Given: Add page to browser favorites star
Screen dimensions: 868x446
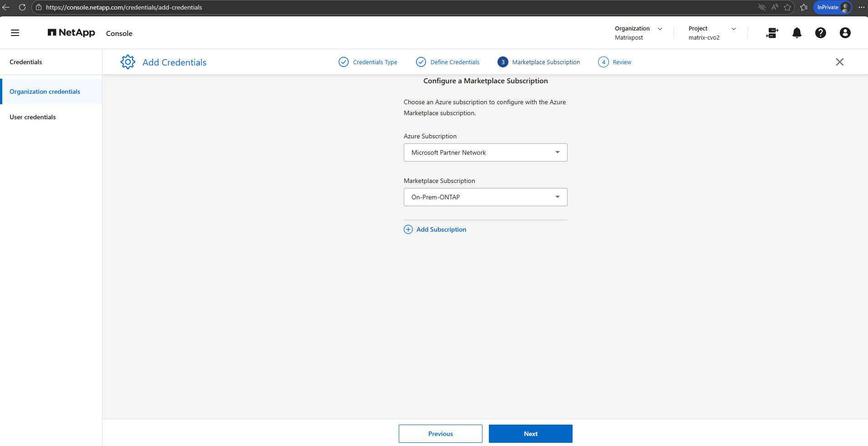Looking at the screenshot, I should pyautogui.click(x=787, y=7).
